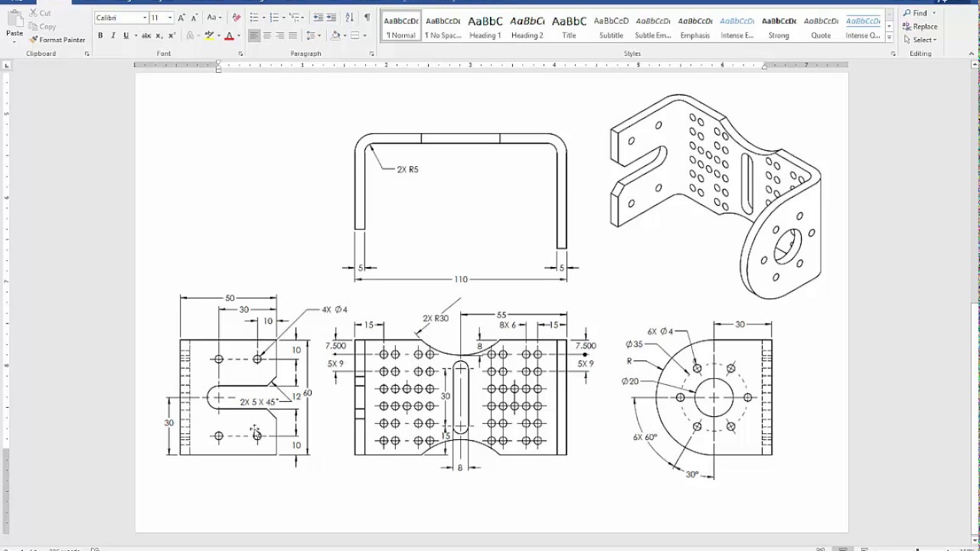
Task: Apply the Heading 1 style
Action: pyautogui.click(x=485, y=26)
